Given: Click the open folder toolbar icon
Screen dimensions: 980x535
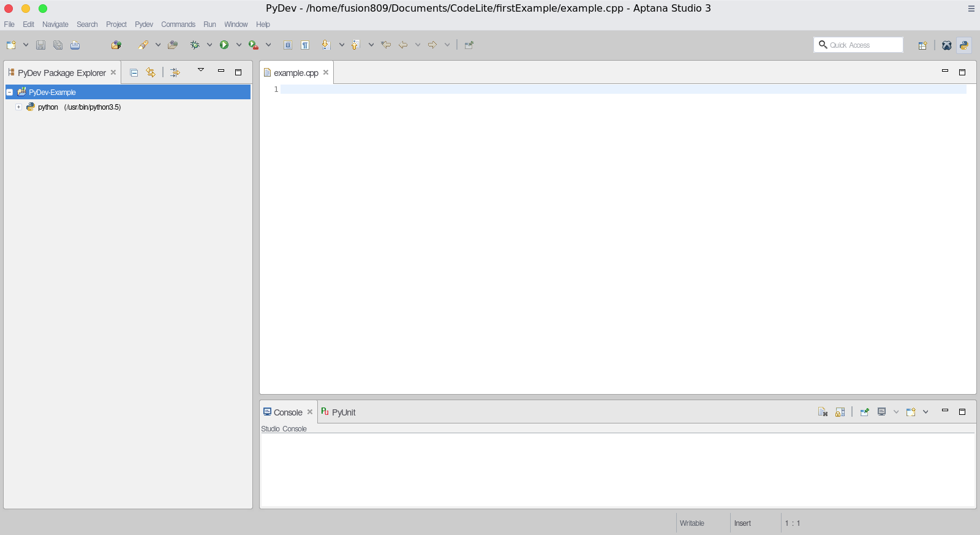Looking at the screenshot, I should coord(173,45).
